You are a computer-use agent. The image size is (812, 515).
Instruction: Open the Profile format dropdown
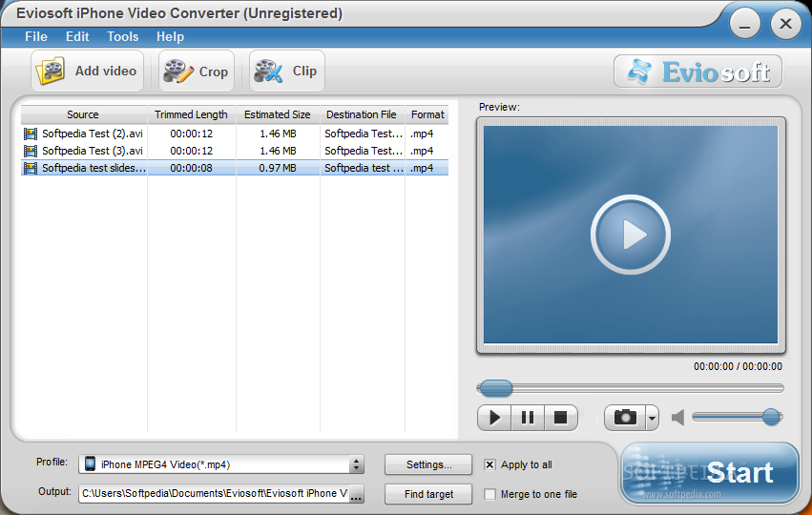(356, 464)
